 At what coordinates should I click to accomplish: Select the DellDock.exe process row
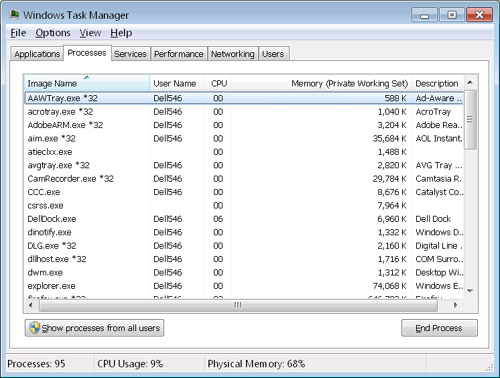244,219
